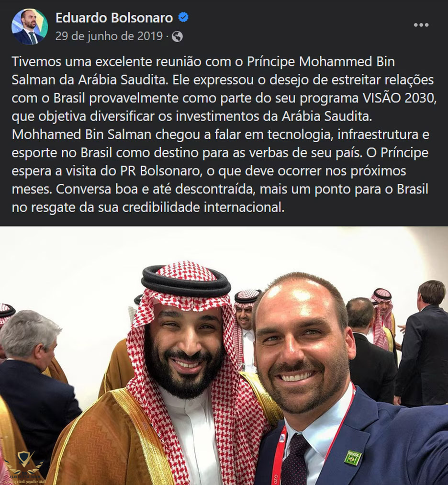Viewport: 448px width, 485px height.
Task: Click the words Príncipe Mohammed Bin in text
Action: click(x=321, y=62)
